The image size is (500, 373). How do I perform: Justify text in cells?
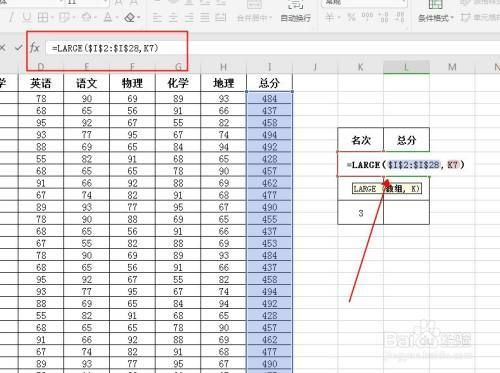(205, 17)
